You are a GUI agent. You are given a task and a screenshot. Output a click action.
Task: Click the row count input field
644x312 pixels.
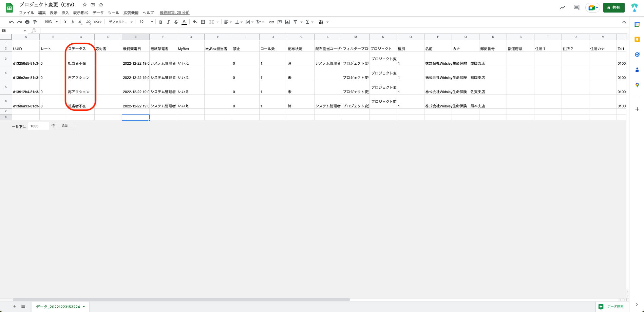[38, 126]
